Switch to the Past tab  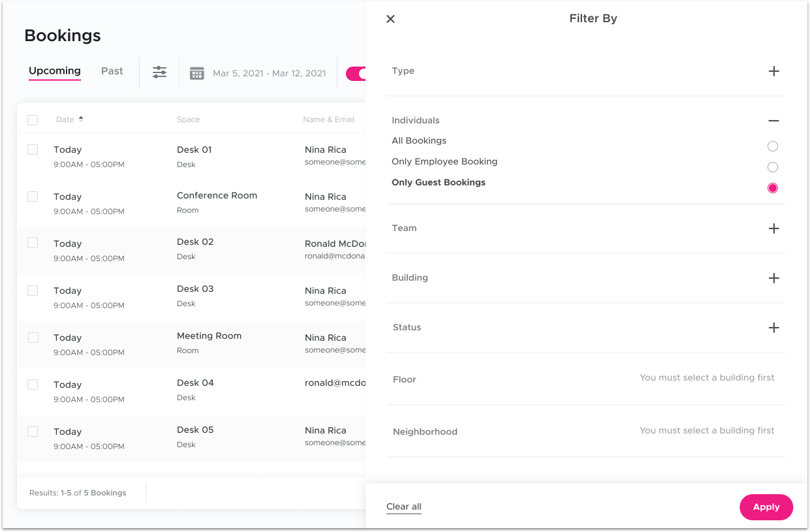112,71
